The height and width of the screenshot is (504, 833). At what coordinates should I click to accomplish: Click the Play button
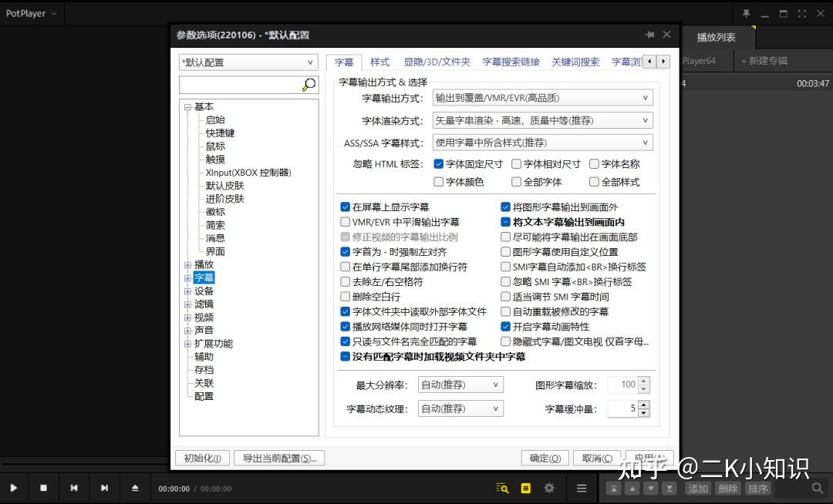coord(13,488)
